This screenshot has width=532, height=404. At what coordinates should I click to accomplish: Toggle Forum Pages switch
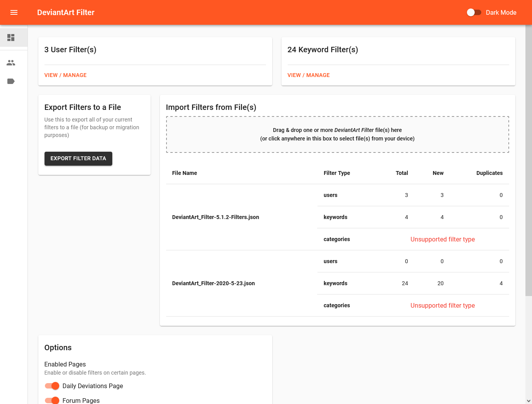[52, 401]
